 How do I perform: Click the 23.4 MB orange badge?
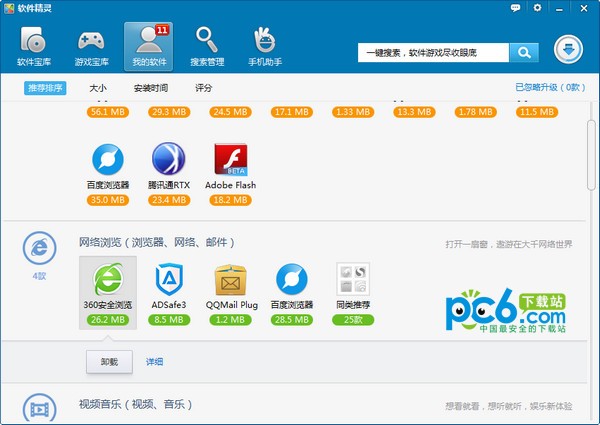coord(169,200)
